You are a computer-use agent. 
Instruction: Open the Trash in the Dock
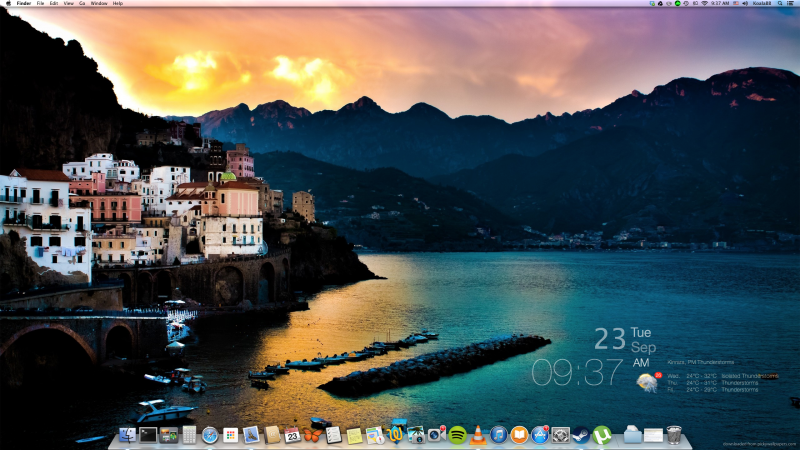(674, 435)
